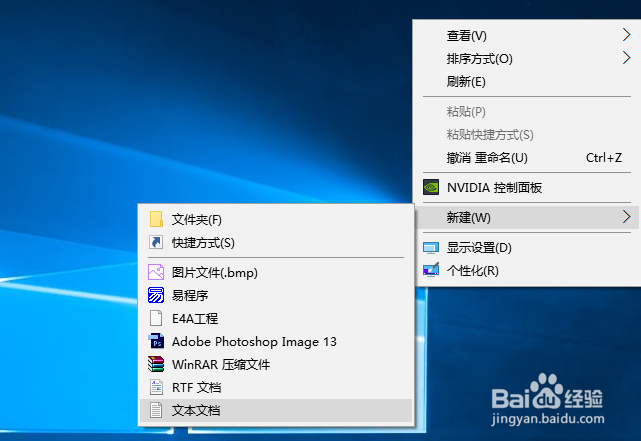Create a new E4A工程 project
Image resolution: width=641 pixels, height=441 pixels.
tap(276, 318)
